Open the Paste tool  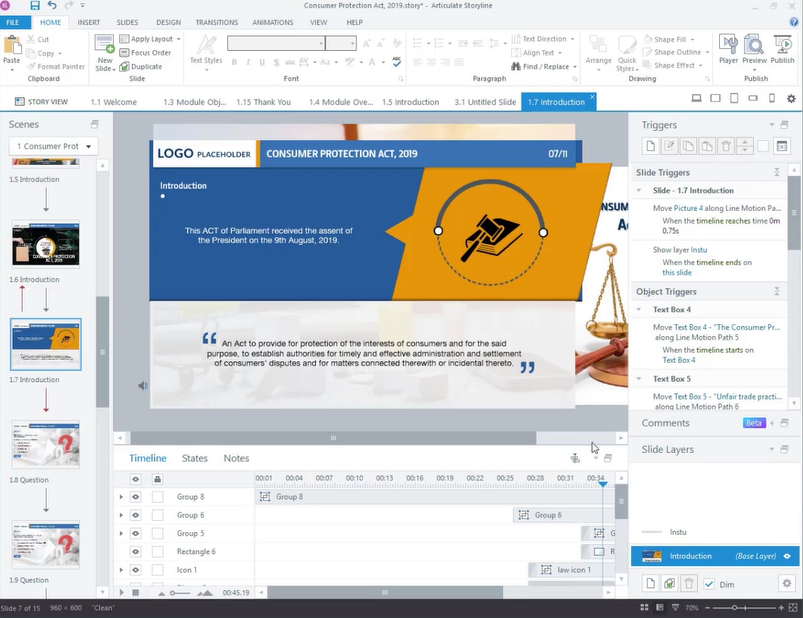tap(12, 53)
